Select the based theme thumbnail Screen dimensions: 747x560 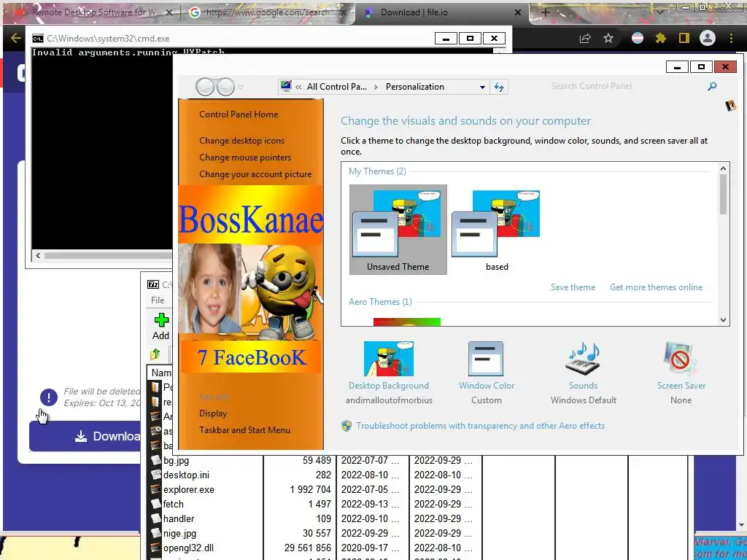[497, 230]
